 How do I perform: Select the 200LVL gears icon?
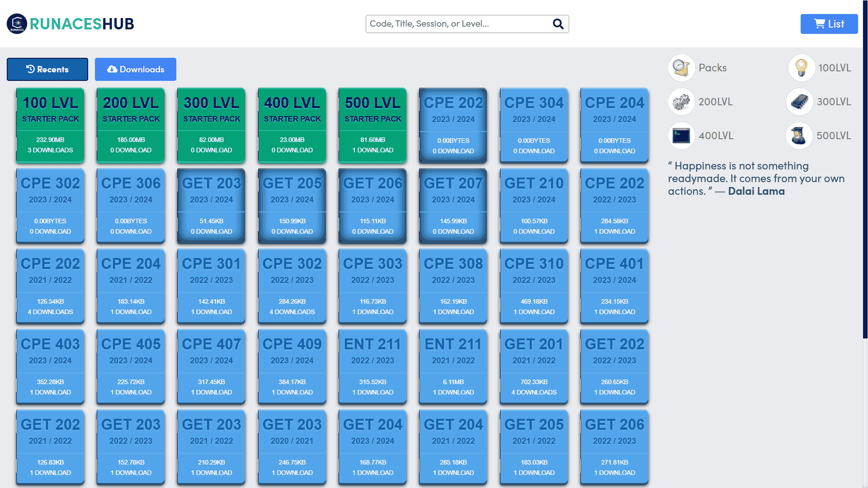click(681, 102)
